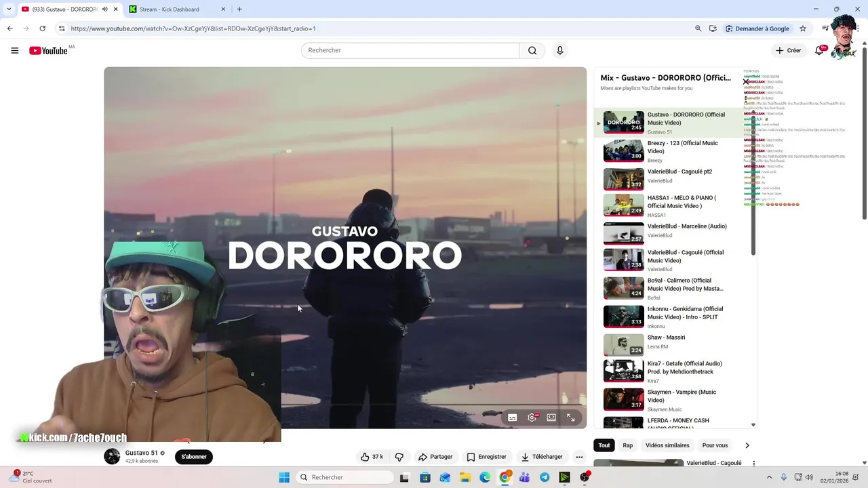Toggle subtitles on the video
This screenshot has width=868, height=488.
(x=513, y=418)
